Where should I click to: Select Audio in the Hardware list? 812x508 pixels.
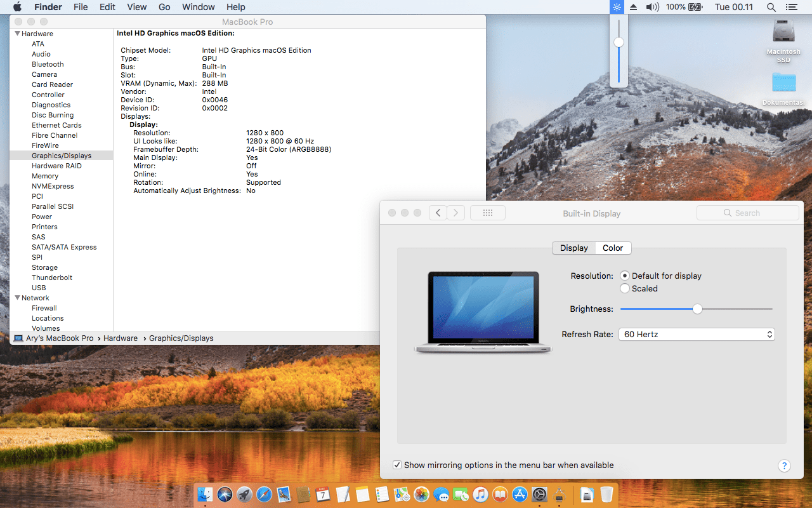pos(41,54)
